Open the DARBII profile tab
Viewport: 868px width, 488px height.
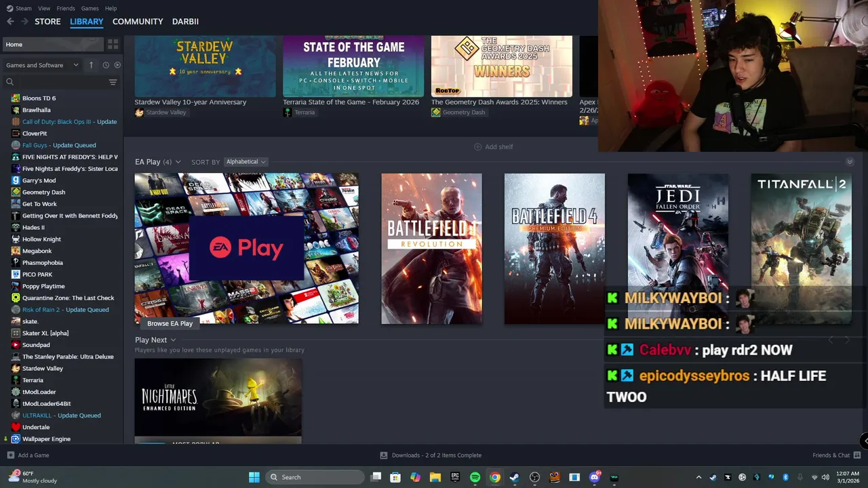click(185, 22)
